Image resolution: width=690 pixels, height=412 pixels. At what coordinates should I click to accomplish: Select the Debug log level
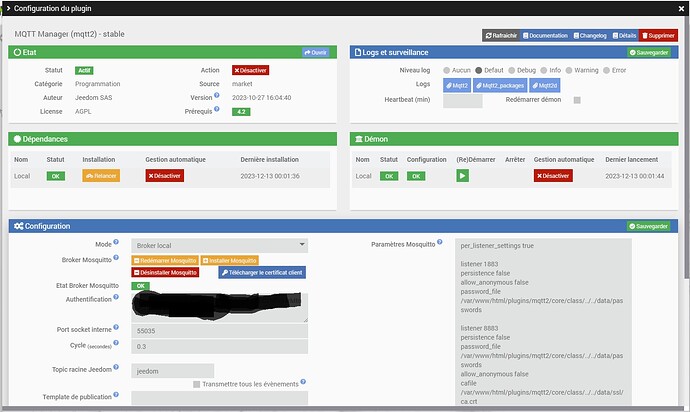pyautogui.click(x=511, y=70)
